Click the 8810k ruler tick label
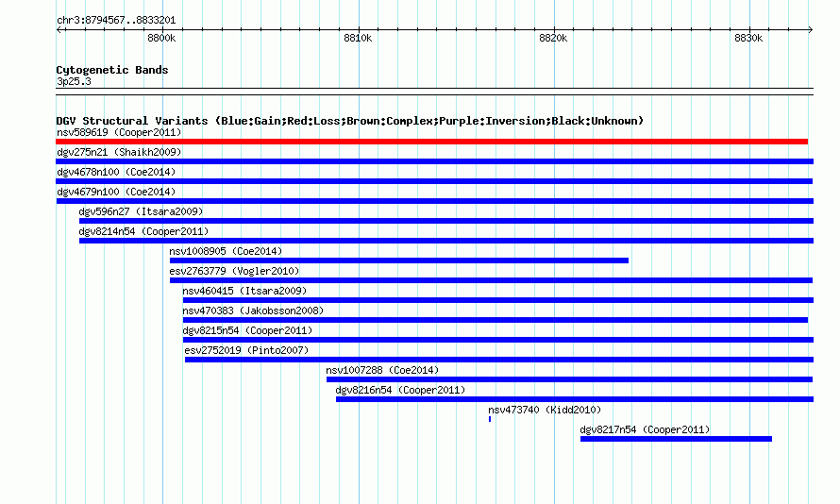840x504 pixels. pyautogui.click(x=358, y=38)
